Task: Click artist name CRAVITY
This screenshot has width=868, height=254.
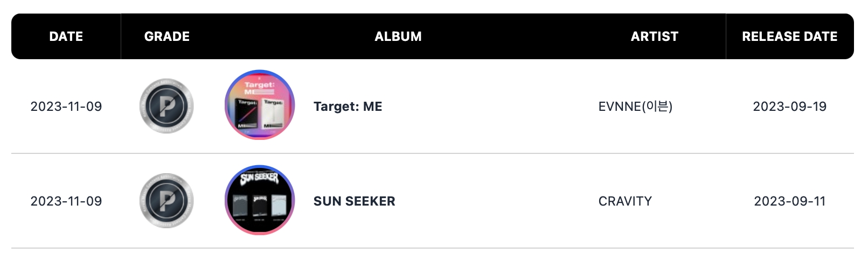Action: [625, 201]
